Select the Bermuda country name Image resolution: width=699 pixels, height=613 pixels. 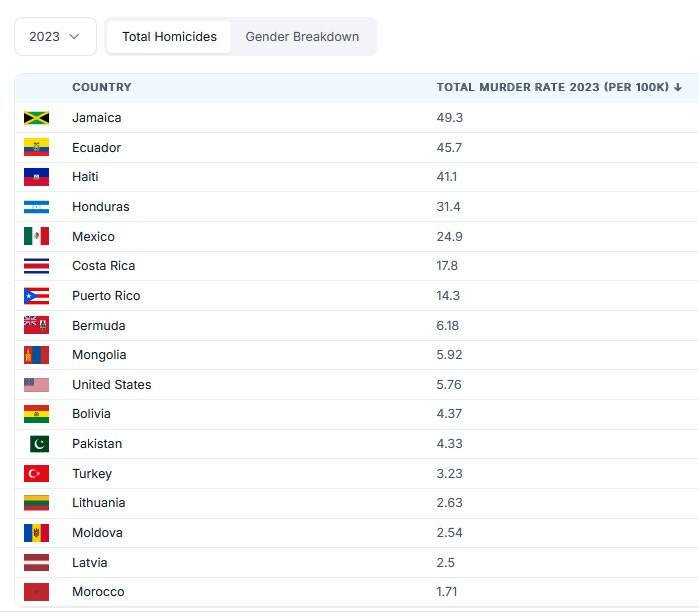(99, 326)
